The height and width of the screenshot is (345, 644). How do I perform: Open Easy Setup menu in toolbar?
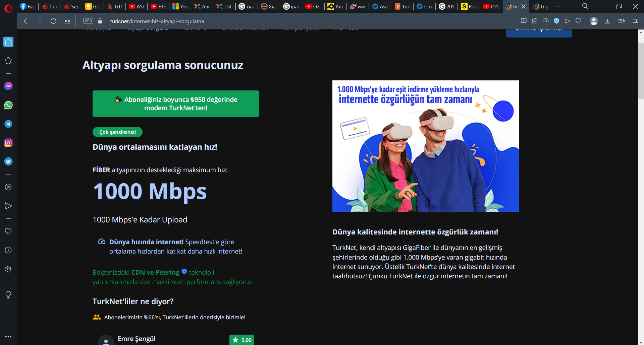[635, 21]
